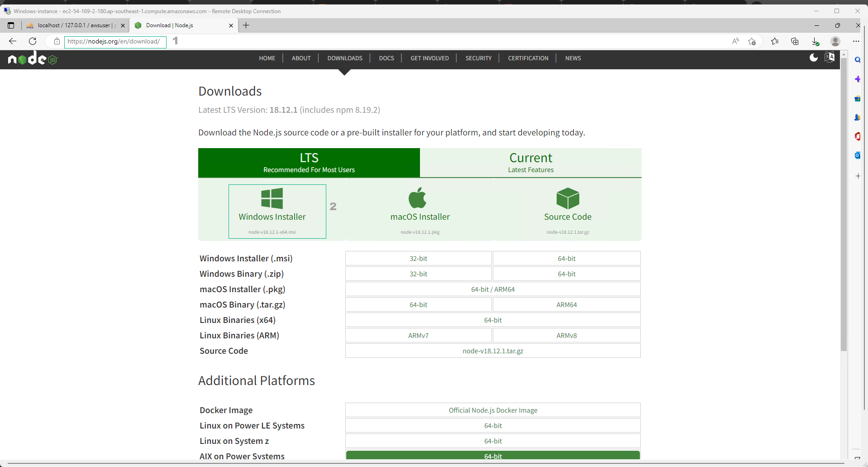Open Read aloud icon in address bar
The width and height of the screenshot is (868, 467).
(x=735, y=41)
